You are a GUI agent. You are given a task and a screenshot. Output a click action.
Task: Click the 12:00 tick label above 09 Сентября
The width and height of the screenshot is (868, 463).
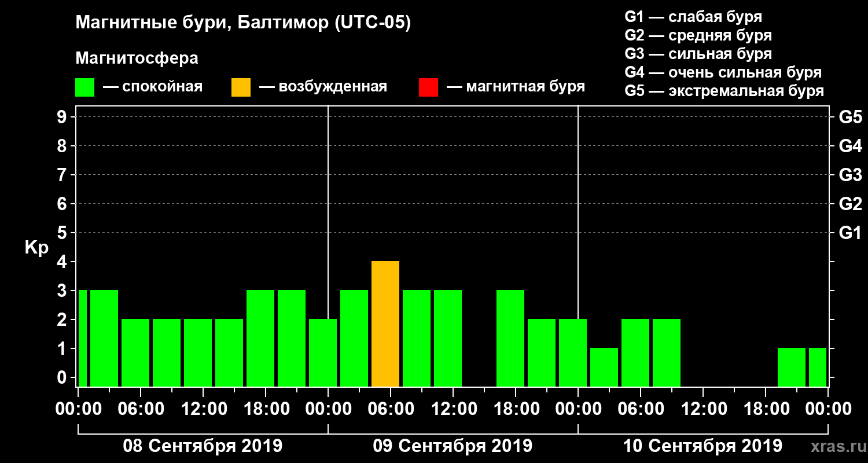coord(453,409)
